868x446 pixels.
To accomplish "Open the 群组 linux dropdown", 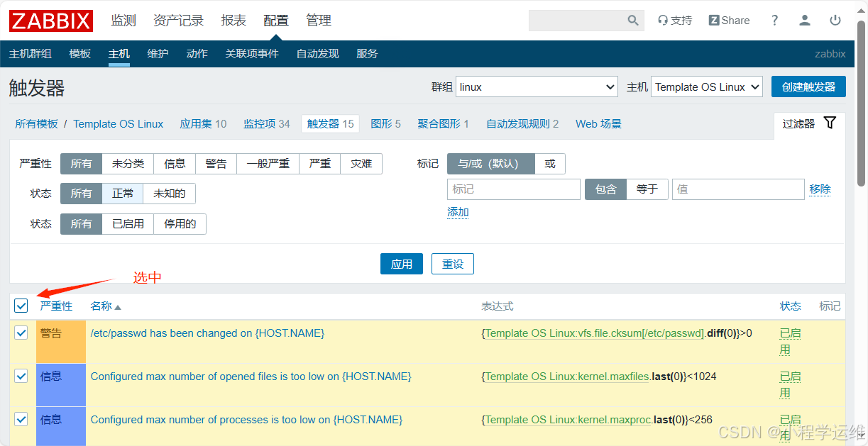I will [x=536, y=87].
